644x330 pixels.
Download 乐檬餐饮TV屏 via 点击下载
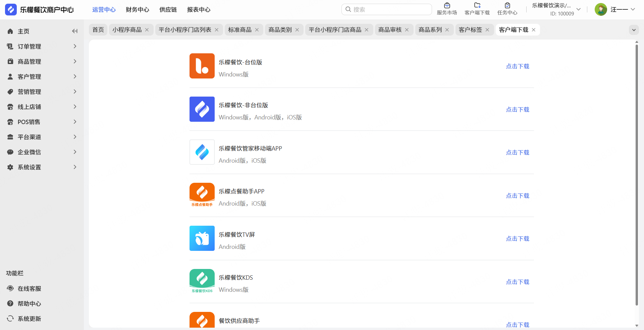(x=518, y=239)
